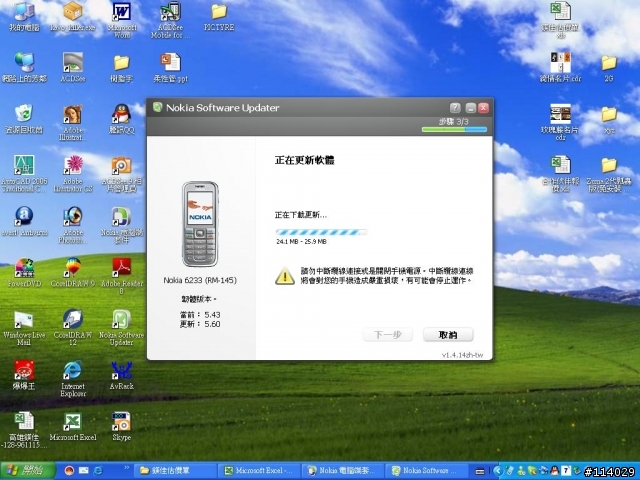Switch to Nokia 電腦端套件 taskbar item
Image resolution: width=640 pixels, height=480 pixels.
point(343,471)
